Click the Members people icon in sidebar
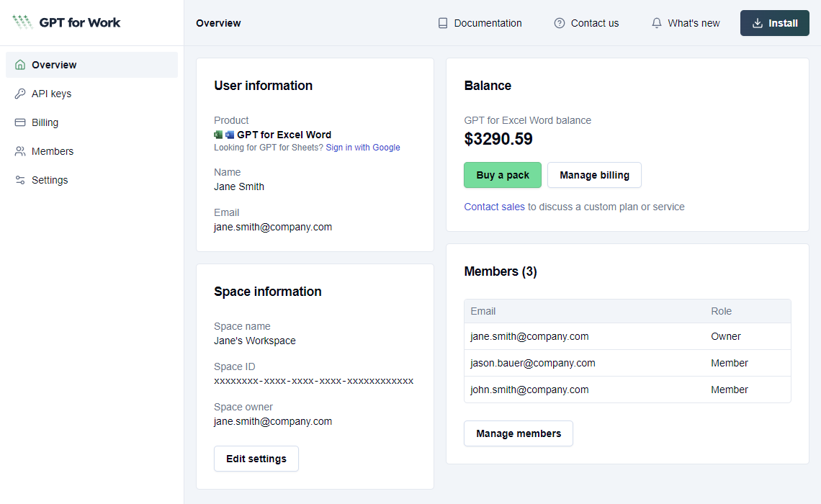The width and height of the screenshot is (821, 504). (x=20, y=151)
